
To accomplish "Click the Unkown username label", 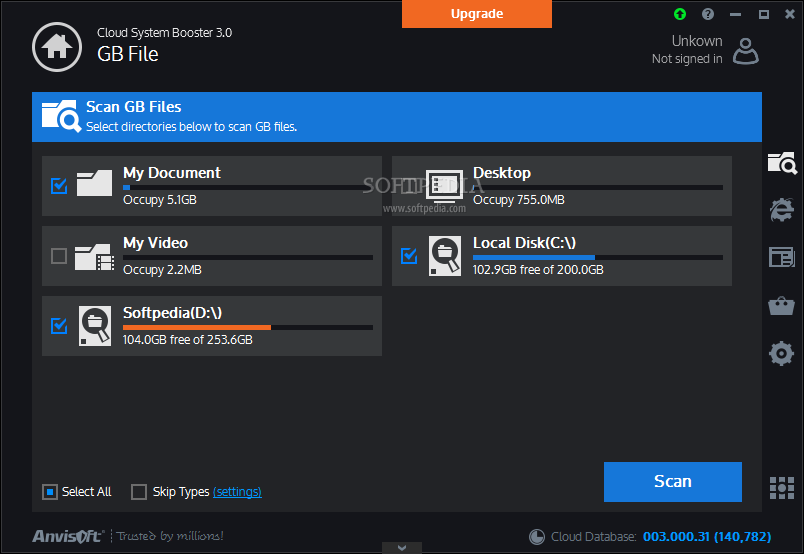I will click(697, 41).
